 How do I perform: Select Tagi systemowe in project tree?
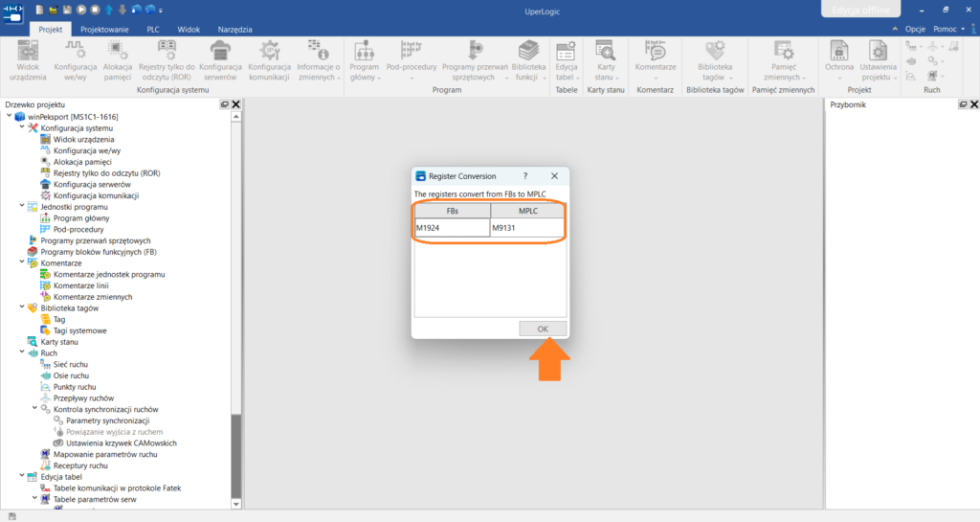80,330
